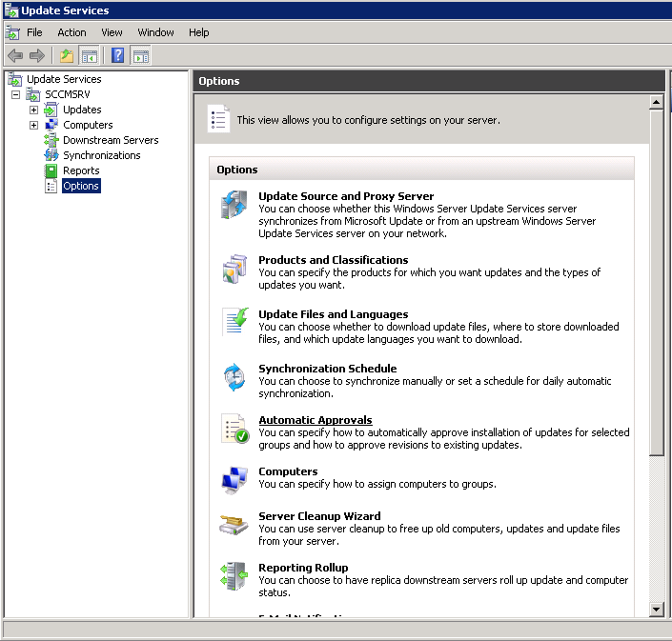The height and width of the screenshot is (641, 672).
Task: Click the Forward arrow toolbar button
Action: (37, 55)
